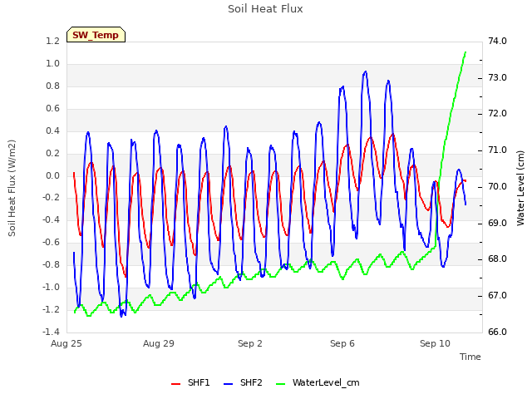The image size is (532, 399).
Task: Click the Time axis label
Action: point(470,357)
